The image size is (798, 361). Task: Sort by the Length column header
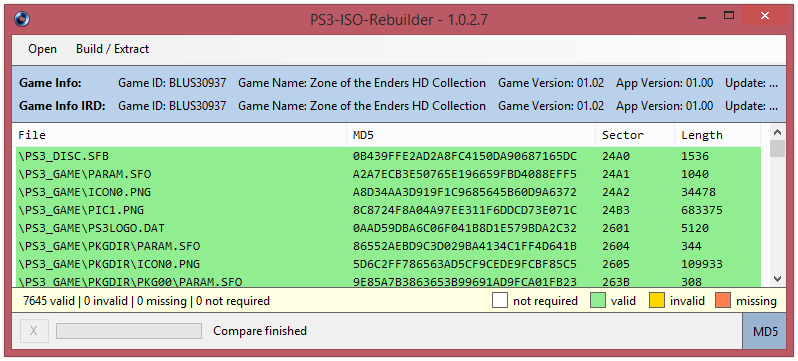718,135
